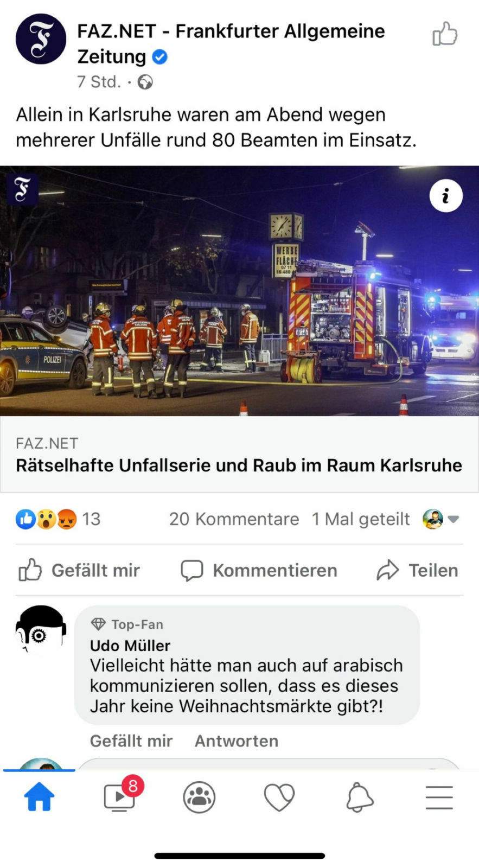The height and width of the screenshot is (868, 479).
Task: Open the Dating heart icon
Action: click(279, 797)
